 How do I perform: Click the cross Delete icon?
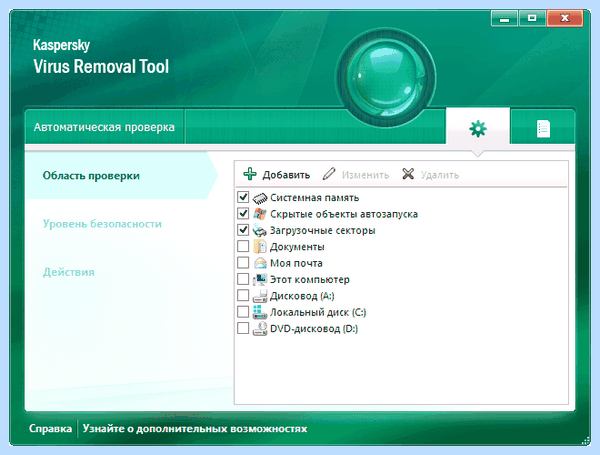tap(408, 174)
